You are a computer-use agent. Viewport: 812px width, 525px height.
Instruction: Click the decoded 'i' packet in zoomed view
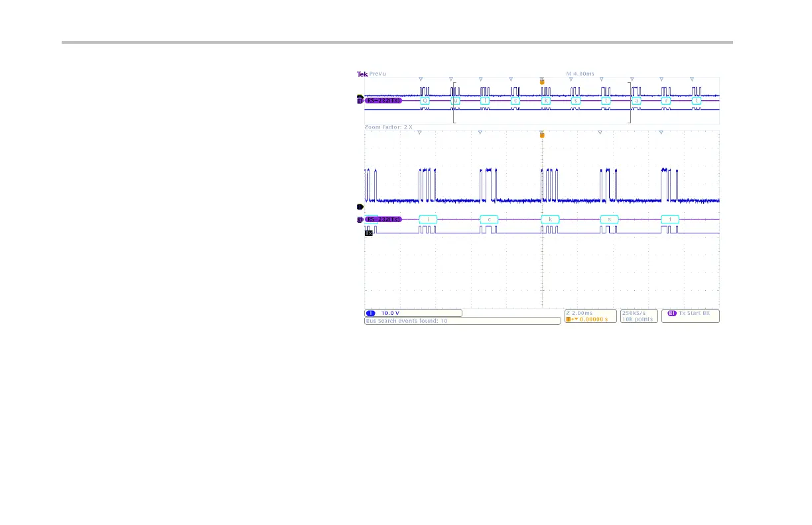429,219
